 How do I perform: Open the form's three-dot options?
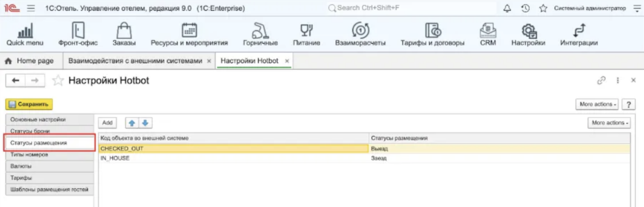[618, 80]
